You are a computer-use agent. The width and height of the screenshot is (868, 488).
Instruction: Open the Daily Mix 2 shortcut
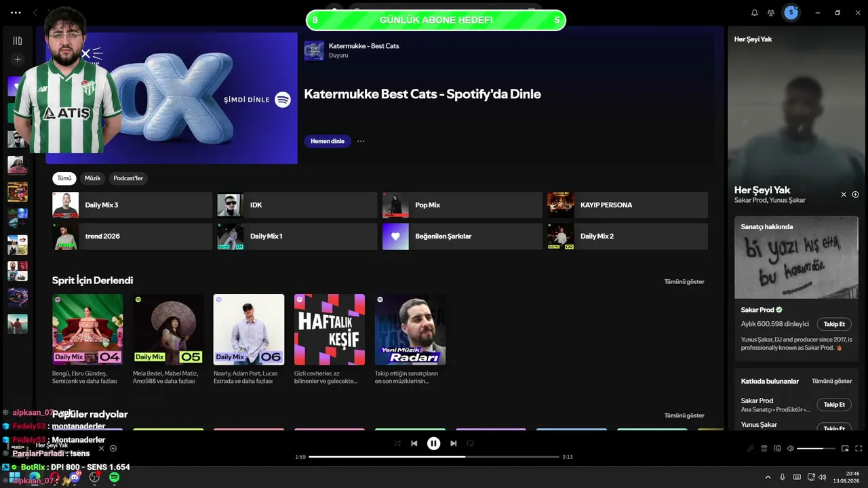click(x=627, y=237)
